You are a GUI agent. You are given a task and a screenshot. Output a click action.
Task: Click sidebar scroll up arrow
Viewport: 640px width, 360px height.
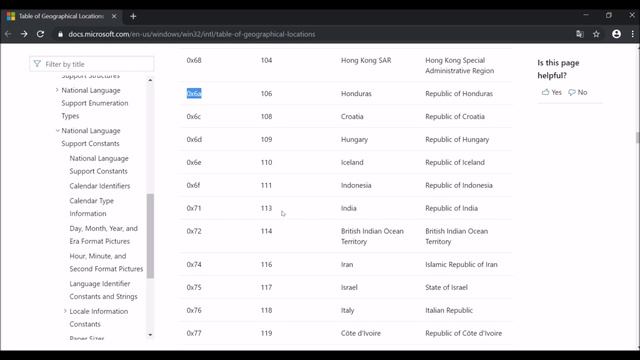150,80
